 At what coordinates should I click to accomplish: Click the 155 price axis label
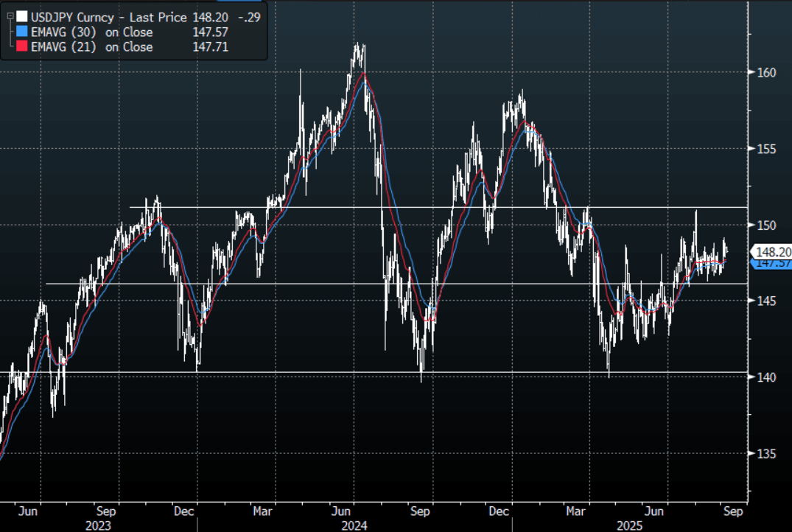[x=765, y=149]
